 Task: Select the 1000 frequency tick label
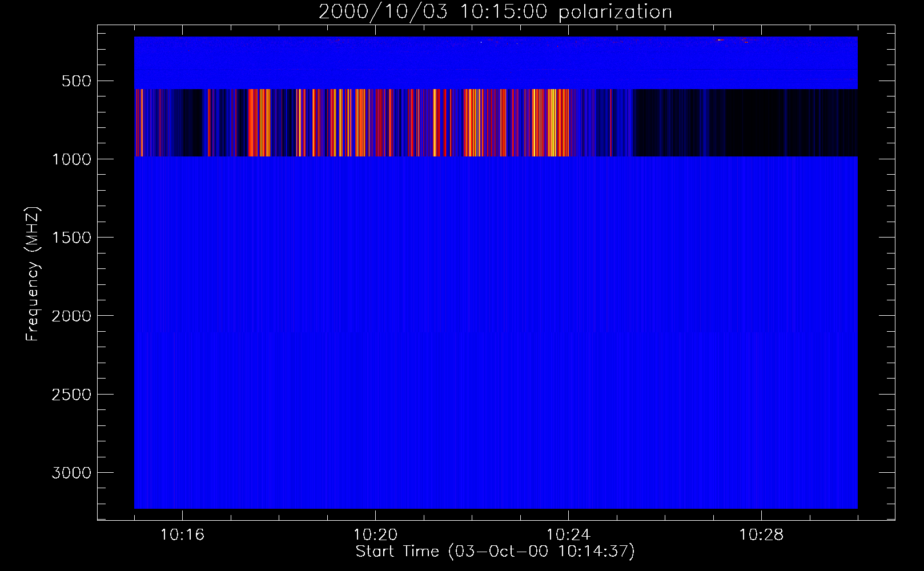(71, 159)
